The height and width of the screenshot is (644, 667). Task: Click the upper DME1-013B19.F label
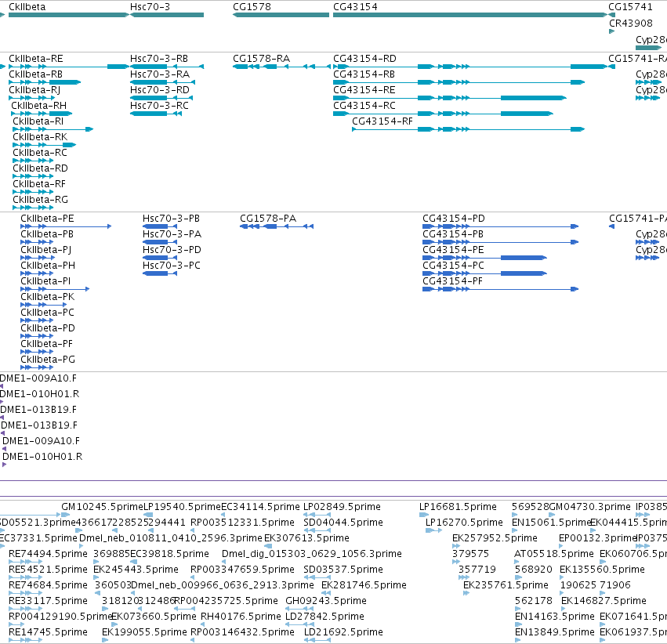pos(38,410)
